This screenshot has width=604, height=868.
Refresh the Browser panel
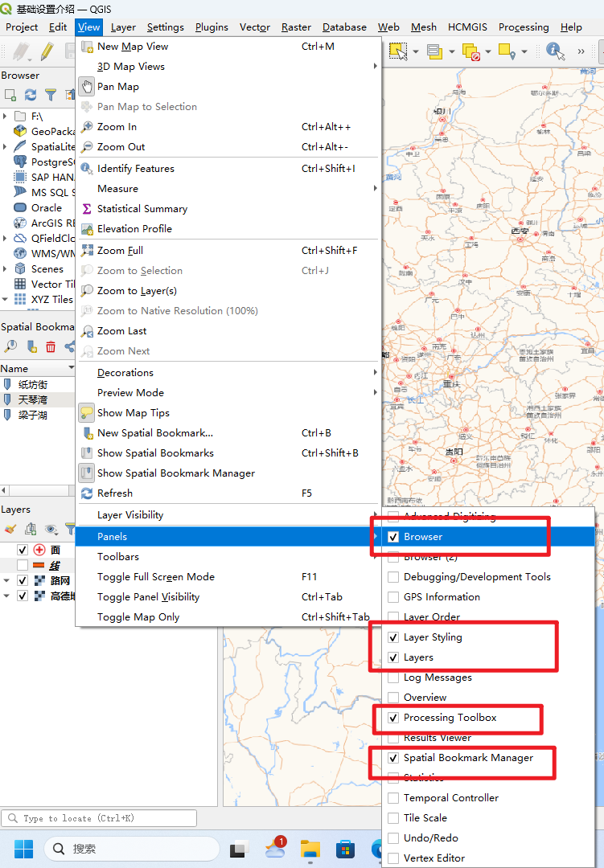tap(31, 95)
